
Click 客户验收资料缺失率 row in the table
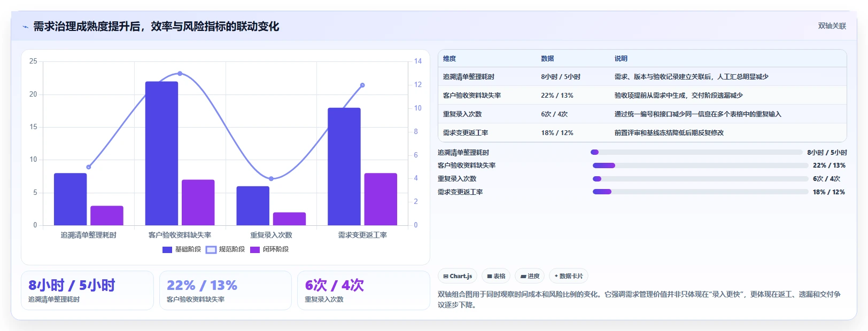[642, 96]
